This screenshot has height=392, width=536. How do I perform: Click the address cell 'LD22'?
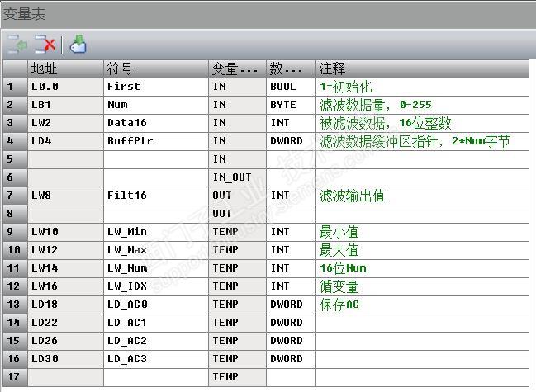(65, 323)
